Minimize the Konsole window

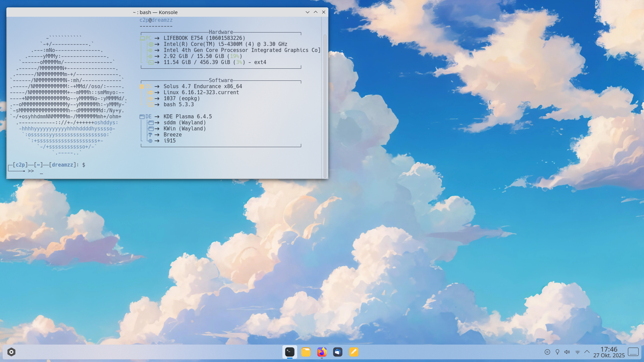(x=307, y=12)
